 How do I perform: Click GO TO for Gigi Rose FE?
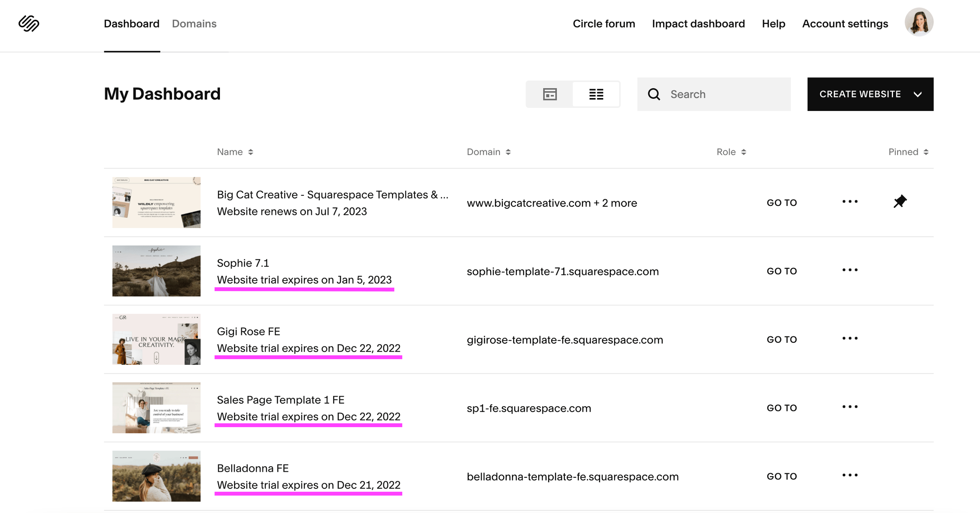[782, 339]
